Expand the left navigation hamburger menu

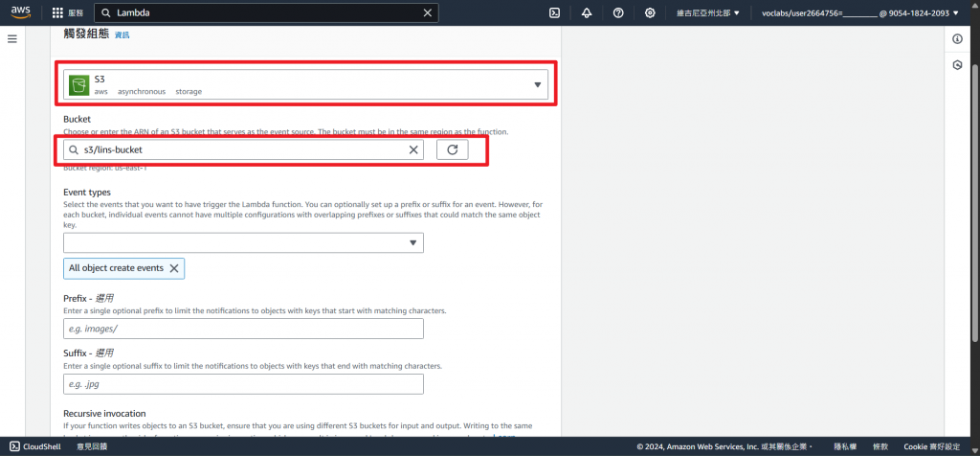[x=11, y=38]
